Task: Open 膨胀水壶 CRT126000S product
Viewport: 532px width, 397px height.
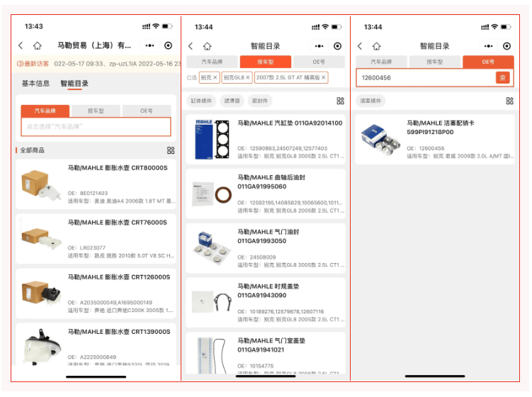Action: [96, 293]
